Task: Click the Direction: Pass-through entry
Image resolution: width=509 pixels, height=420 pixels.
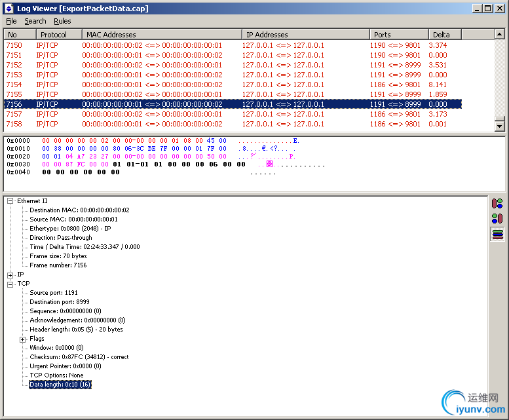Action: coord(61,238)
